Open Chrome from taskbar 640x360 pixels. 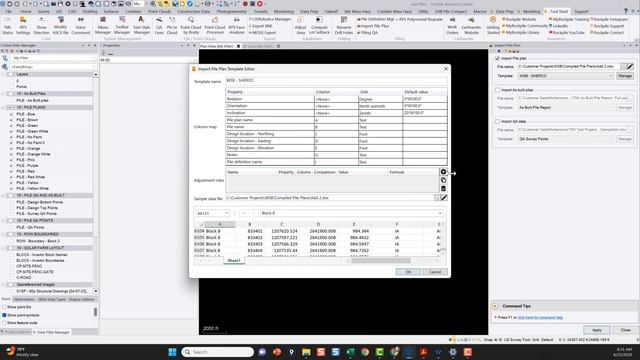click(365, 352)
